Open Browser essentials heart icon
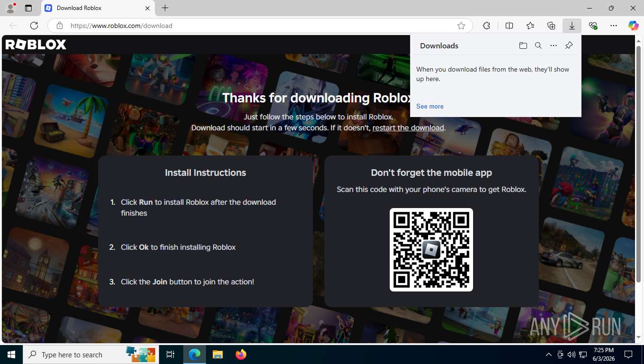This screenshot has height=364, width=644. point(593,26)
